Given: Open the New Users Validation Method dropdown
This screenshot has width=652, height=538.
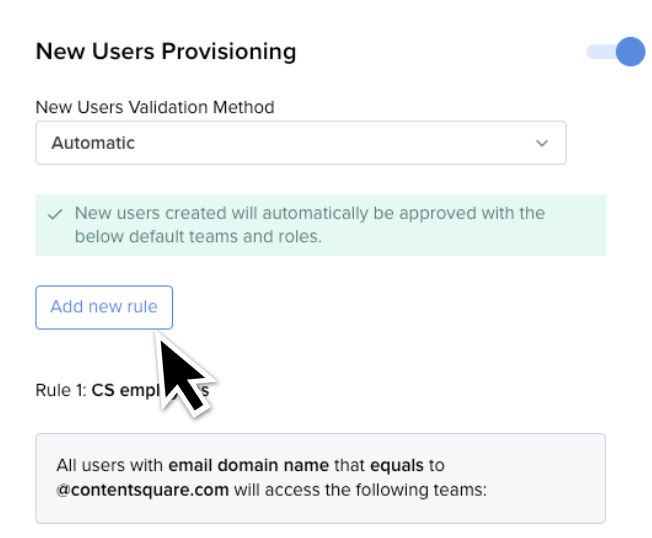Looking at the screenshot, I should pyautogui.click(x=301, y=143).
